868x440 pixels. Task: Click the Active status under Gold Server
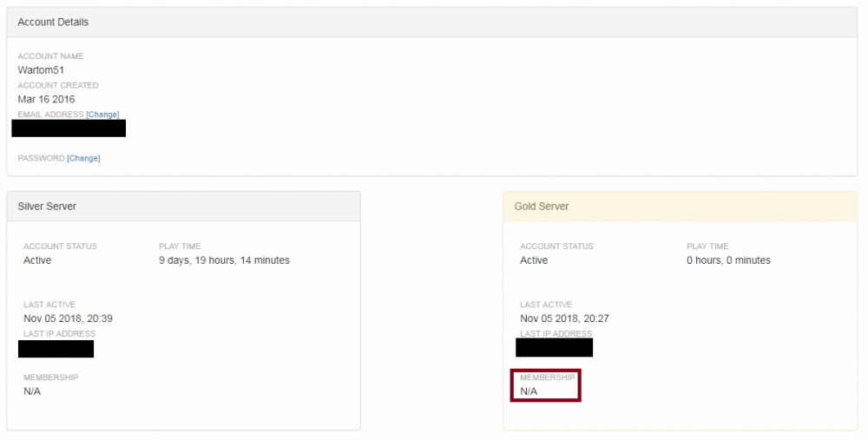pos(534,260)
